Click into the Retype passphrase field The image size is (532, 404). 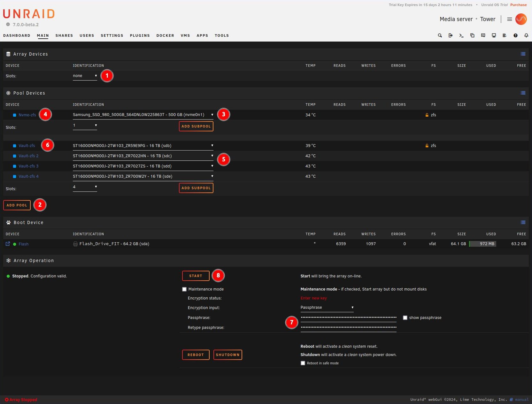(349, 328)
